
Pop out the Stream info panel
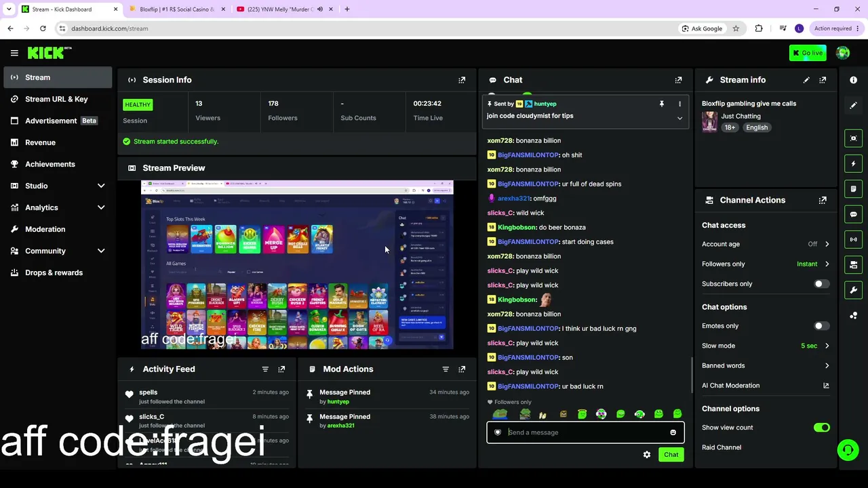tap(823, 80)
